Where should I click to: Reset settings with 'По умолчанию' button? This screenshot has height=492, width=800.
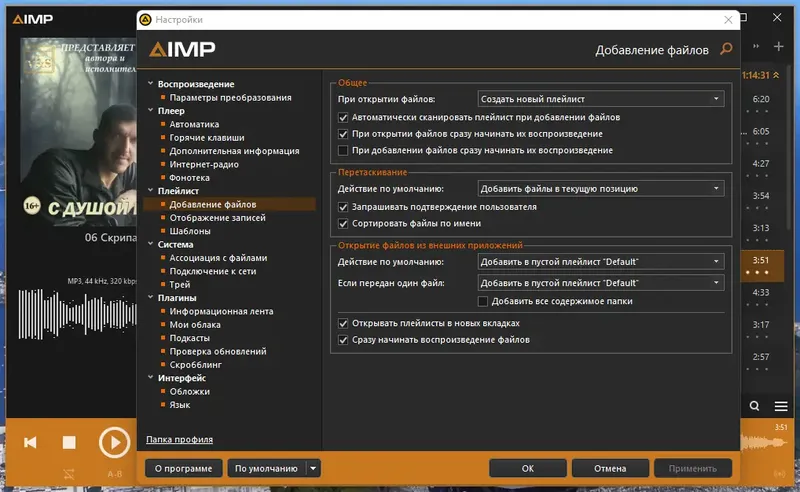[x=266, y=468]
